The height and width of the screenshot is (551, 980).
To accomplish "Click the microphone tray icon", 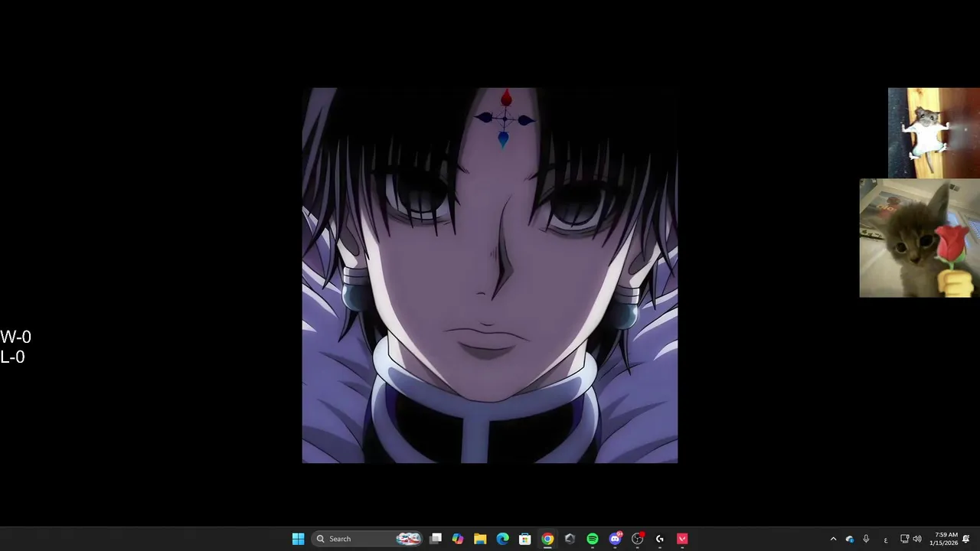I will tap(866, 539).
